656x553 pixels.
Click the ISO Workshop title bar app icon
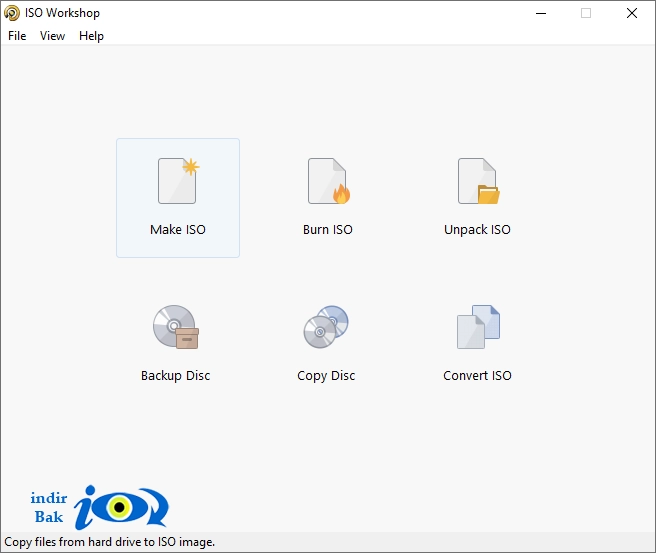(12, 13)
